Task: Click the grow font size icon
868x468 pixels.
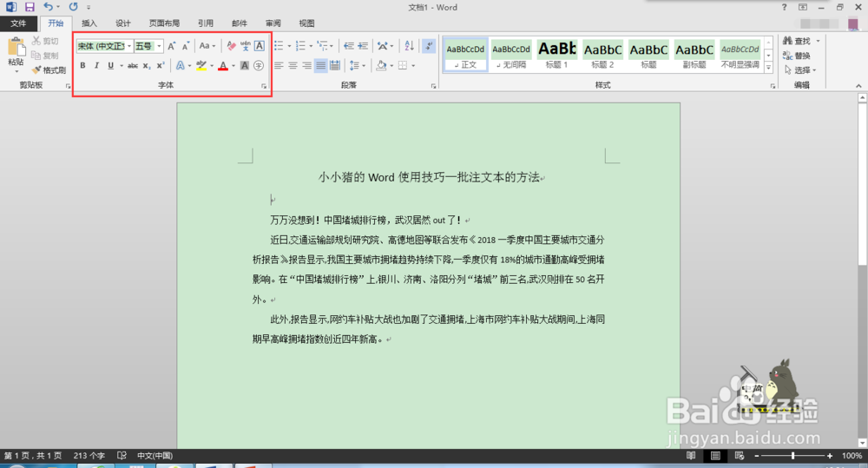Action: 172,46
